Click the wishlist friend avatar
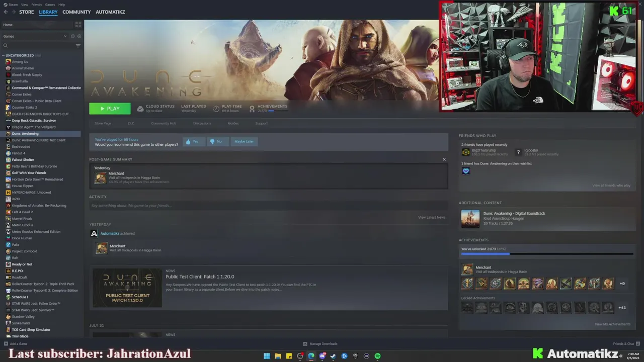644x362 pixels. [x=466, y=171]
